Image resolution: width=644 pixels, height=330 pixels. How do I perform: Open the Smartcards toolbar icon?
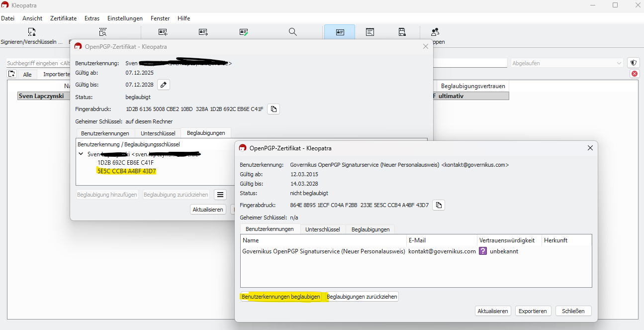[402, 32]
